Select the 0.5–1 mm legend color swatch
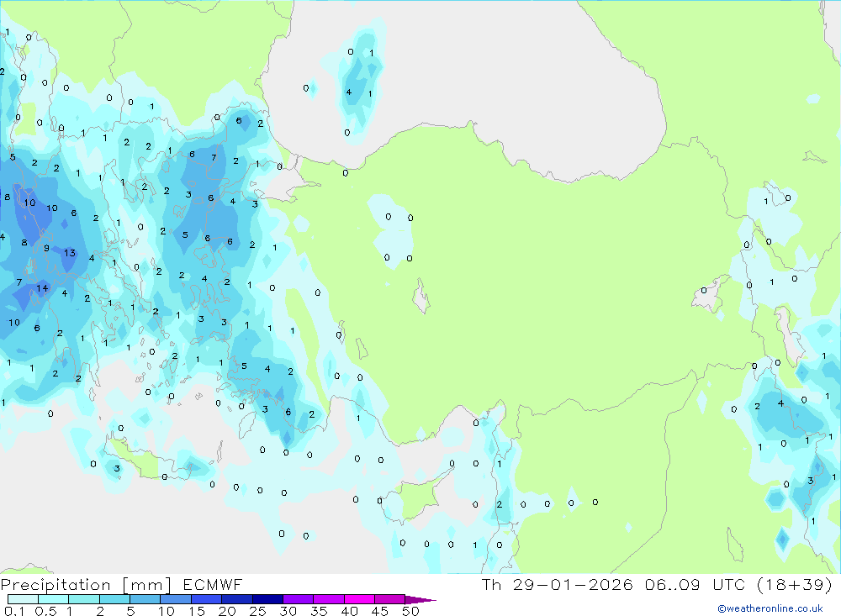This screenshot has height=616, width=841. click(x=53, y=599)
